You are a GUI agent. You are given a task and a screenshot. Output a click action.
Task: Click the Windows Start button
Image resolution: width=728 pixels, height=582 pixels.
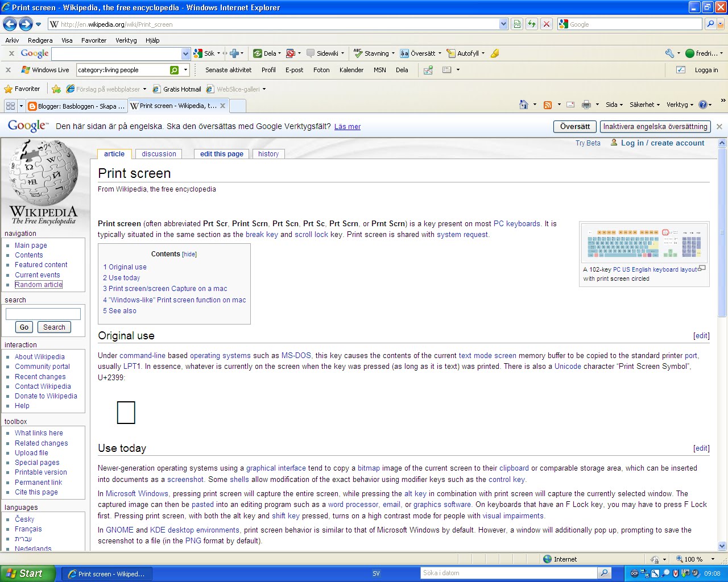click(28, 573)
